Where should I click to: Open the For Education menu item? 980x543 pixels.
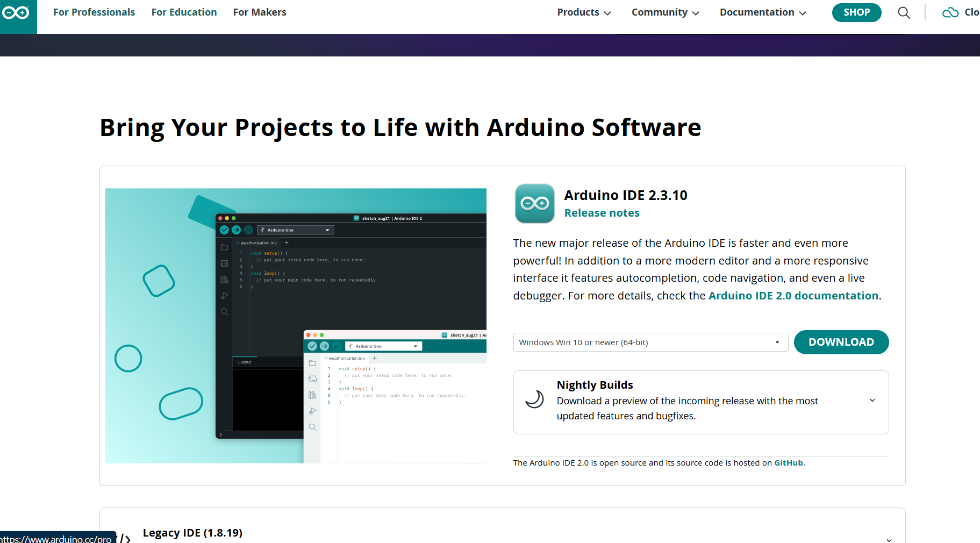pyautogui.click(x=184, y=12)
